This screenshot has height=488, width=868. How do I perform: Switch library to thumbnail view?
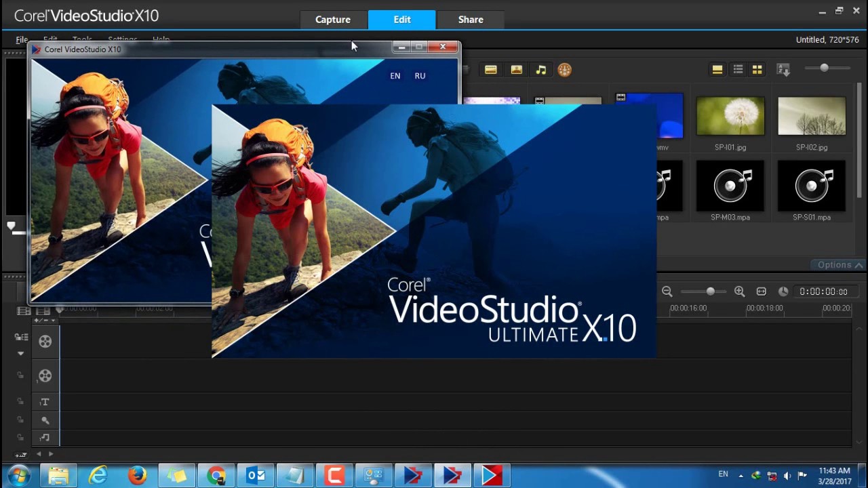[757, 69]
